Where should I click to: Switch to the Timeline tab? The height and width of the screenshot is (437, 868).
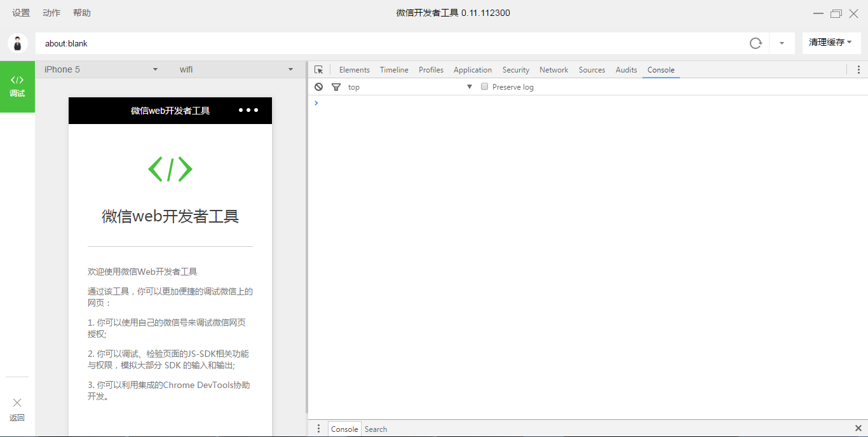pos(394,70)
